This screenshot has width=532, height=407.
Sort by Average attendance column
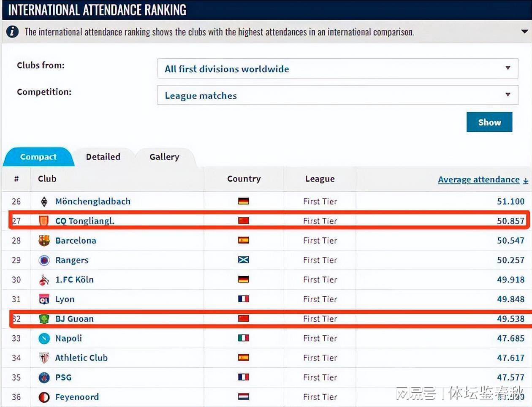click(x=483, y=179)
